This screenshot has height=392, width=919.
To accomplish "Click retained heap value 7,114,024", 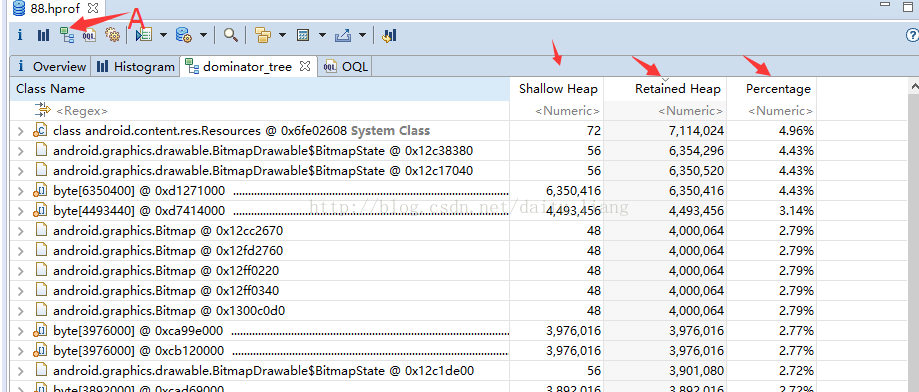I will 696,131.
